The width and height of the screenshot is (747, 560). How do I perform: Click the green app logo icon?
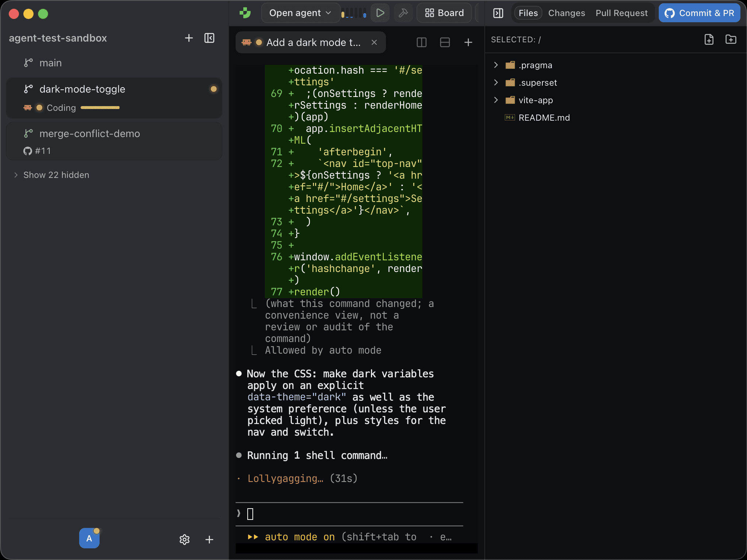click(x=245, y=13)
